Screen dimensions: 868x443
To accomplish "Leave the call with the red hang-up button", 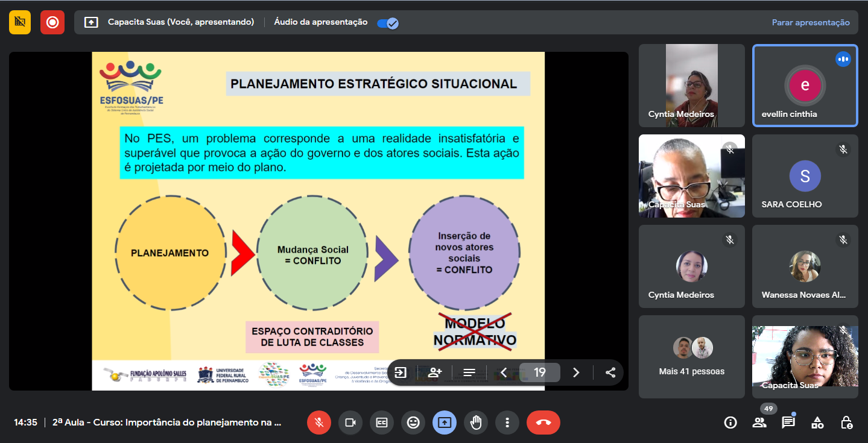I will coord(543,423).
